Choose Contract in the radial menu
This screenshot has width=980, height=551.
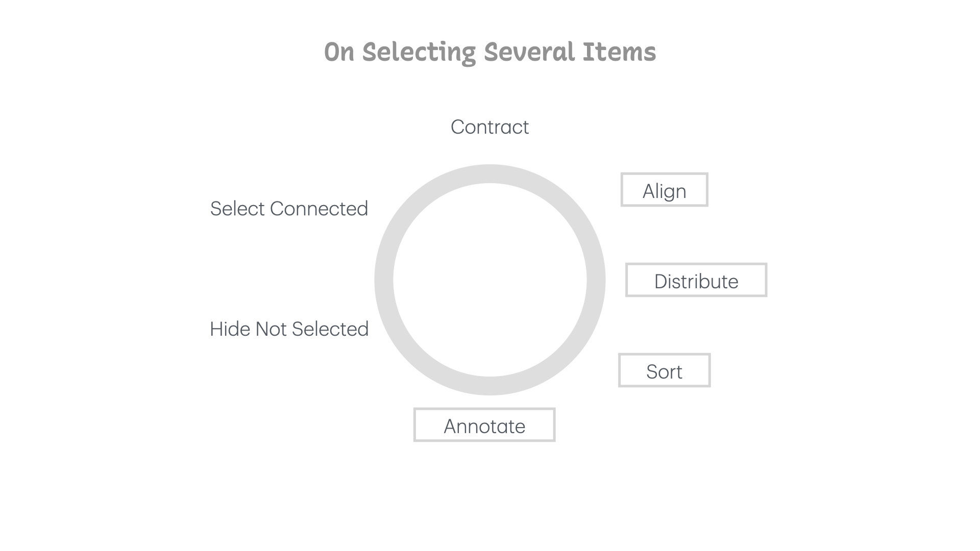tap(489, 127)
